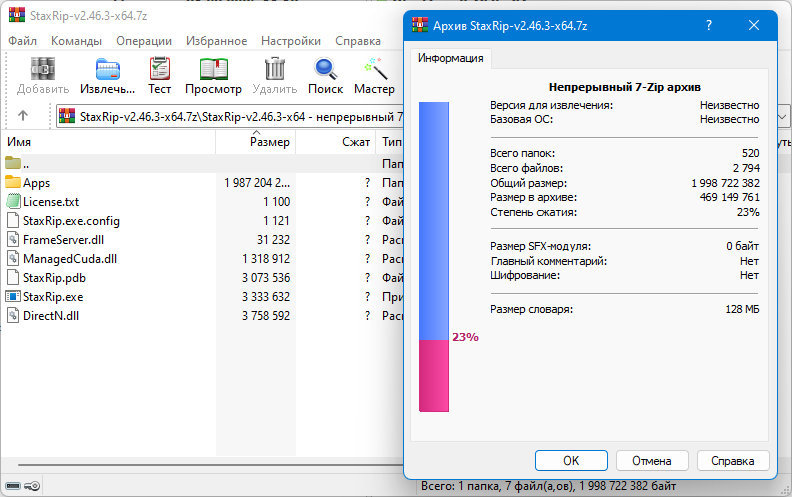
Task: Select the Информация tab
Action: [x=451, y=58]
